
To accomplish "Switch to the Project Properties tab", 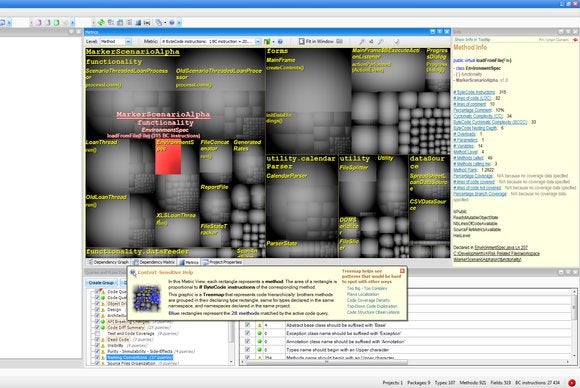I will pyautogui.click(x=222, y=262).
